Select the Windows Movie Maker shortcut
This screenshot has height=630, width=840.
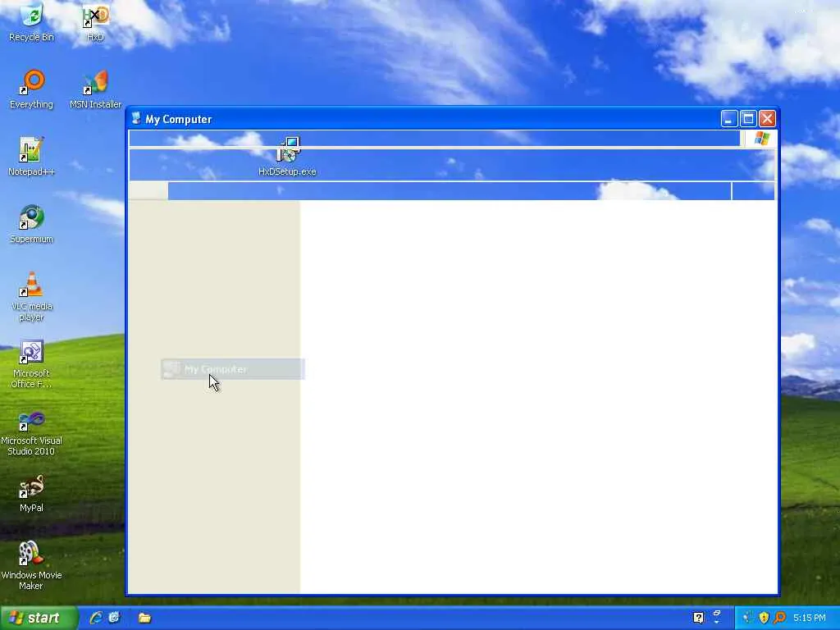[x=32, y=566]
